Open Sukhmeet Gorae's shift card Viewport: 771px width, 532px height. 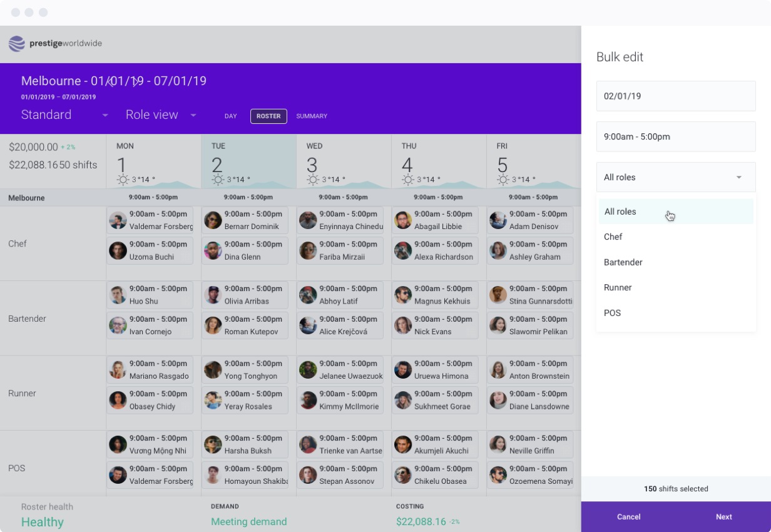tap(436, 401)
